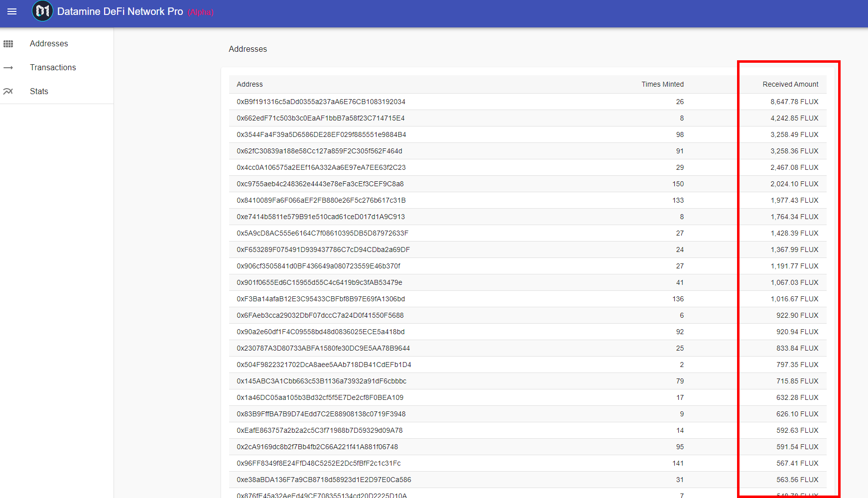Viewport: 868px width, 498px height.
Task: Select address 0x90a2e60df1F4C09558bd48d0836025ECE5a418bd
Action: 320,332
